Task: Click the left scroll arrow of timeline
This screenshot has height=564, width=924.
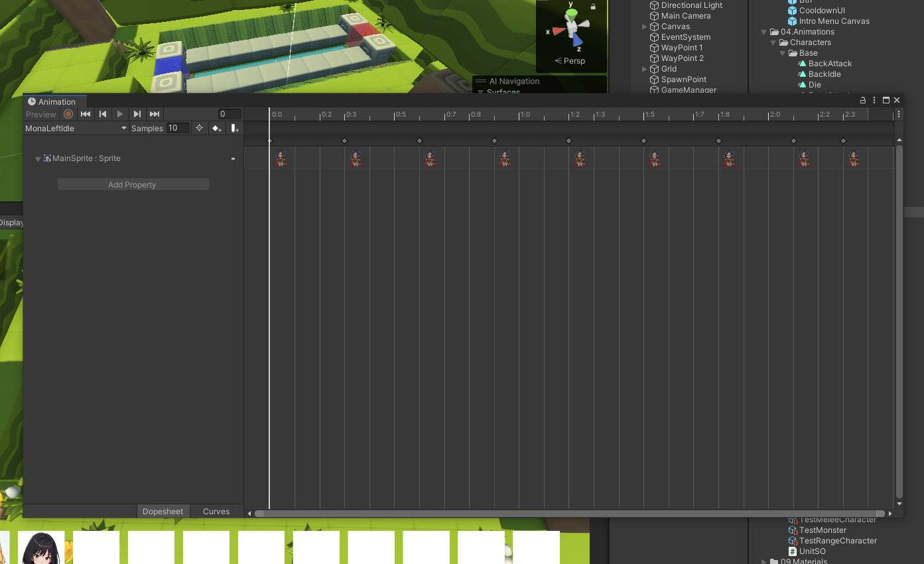Action: pos(249,514)
